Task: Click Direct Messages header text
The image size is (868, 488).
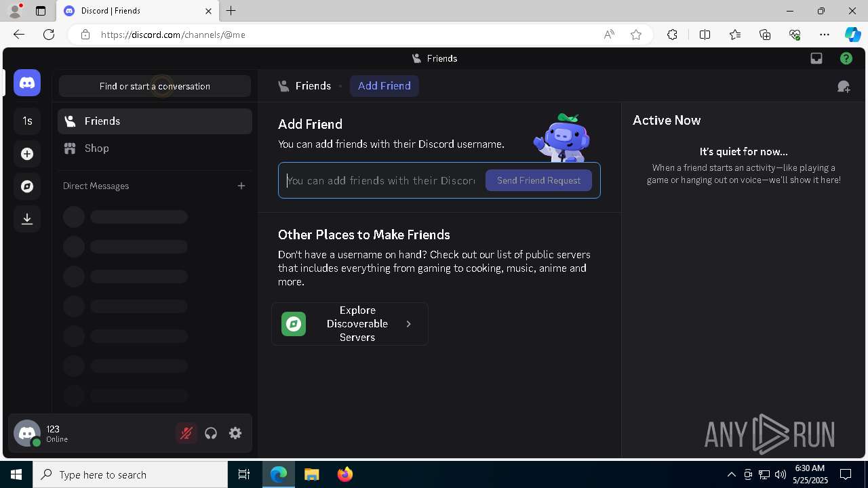Action: click(x=96, y=186)
